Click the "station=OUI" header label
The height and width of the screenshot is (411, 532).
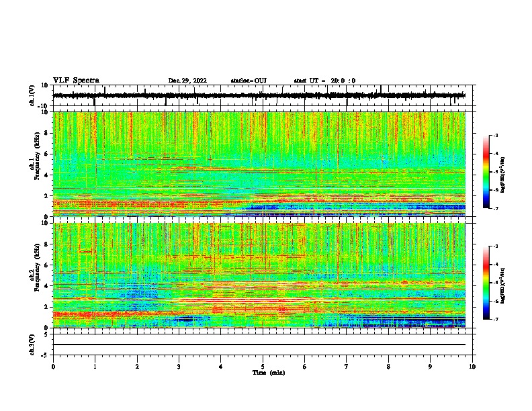[x=249, y=81]
